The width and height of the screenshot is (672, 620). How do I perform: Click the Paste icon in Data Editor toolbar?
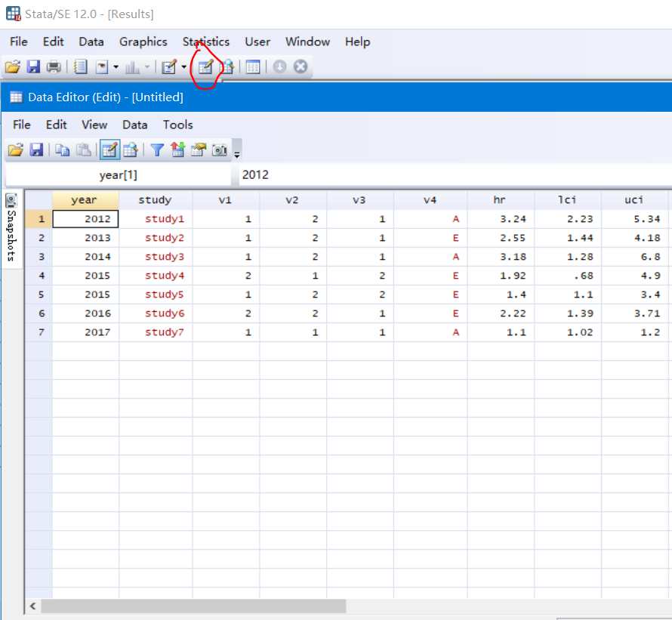coord(84,150)
